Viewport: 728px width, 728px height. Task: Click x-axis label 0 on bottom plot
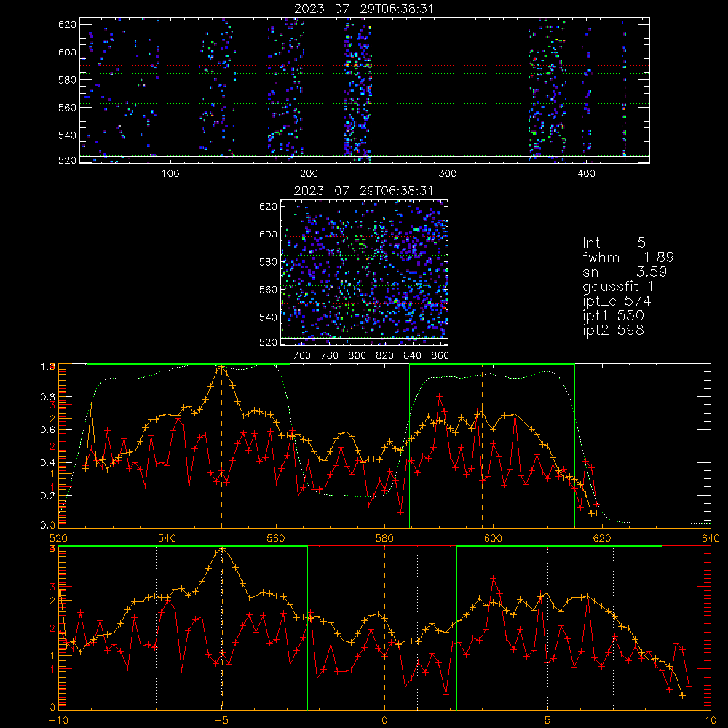tap(384, 720)
